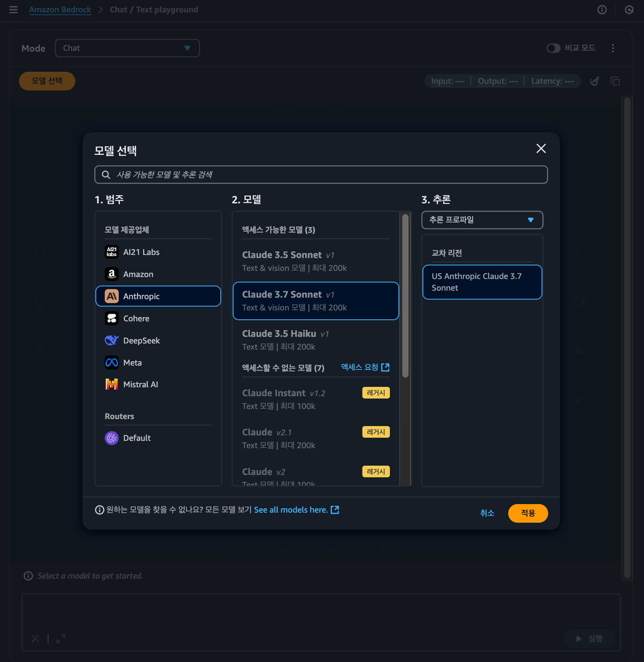Select the Cohere provider
Image resolution: width=644 pixels, height=662 pixels.
(158, 319)
